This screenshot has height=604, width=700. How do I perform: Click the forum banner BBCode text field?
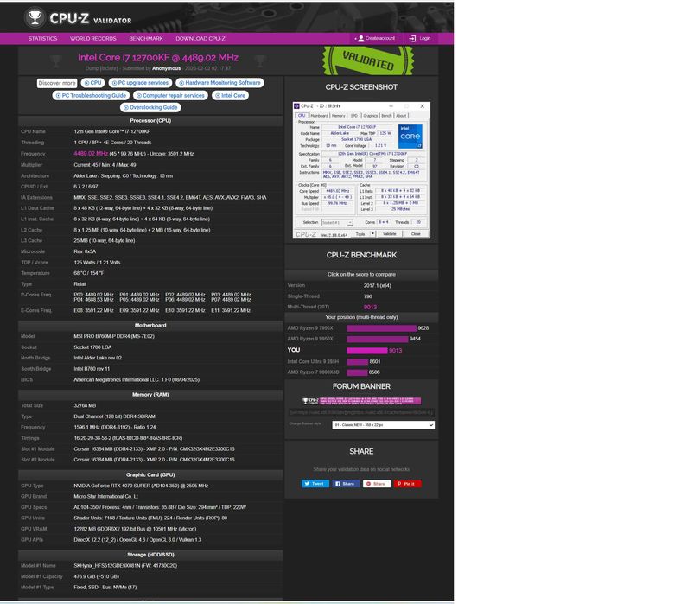pos(361,413)
